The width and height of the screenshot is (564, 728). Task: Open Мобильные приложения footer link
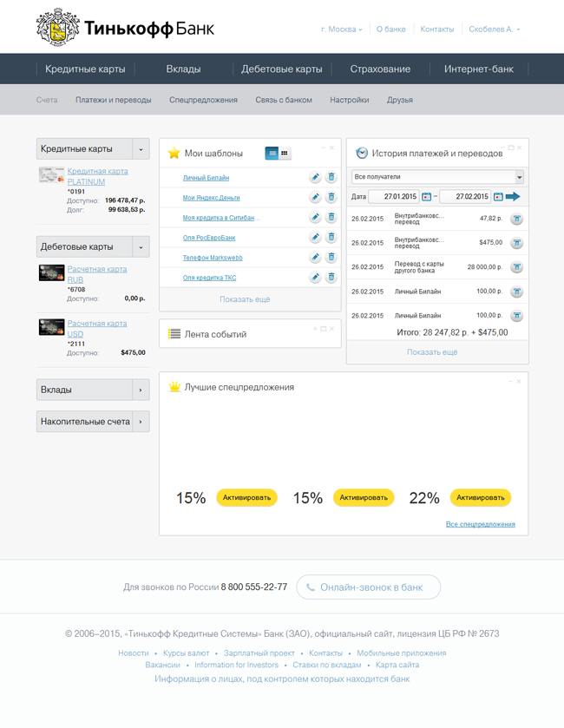point(402,653)
